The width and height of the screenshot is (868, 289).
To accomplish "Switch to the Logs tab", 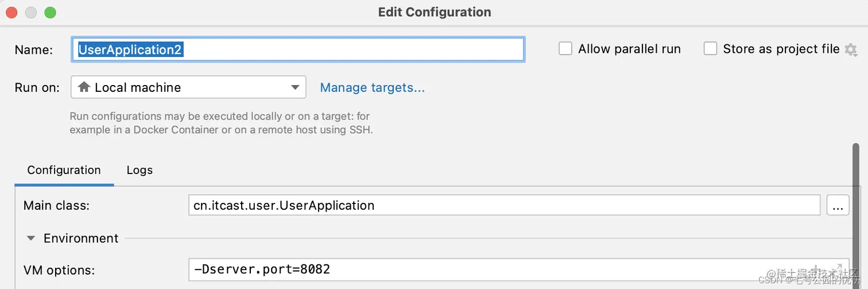I will (139, 170).
